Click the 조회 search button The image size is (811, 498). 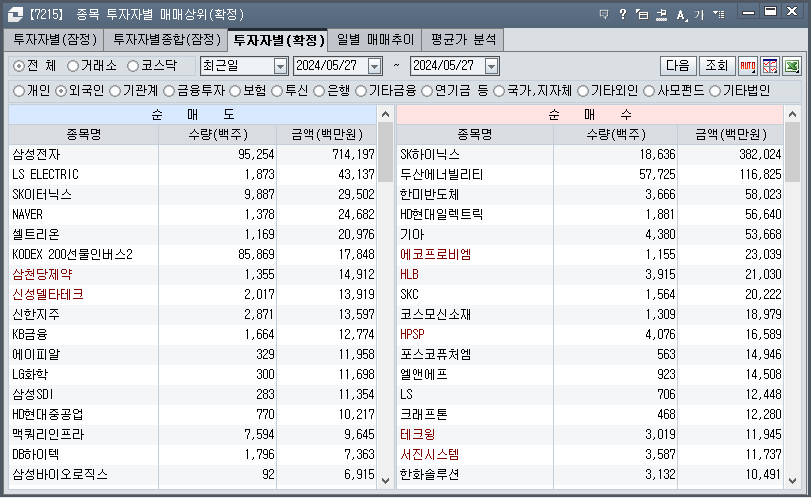pyautogui.click(x=716, y=66)
